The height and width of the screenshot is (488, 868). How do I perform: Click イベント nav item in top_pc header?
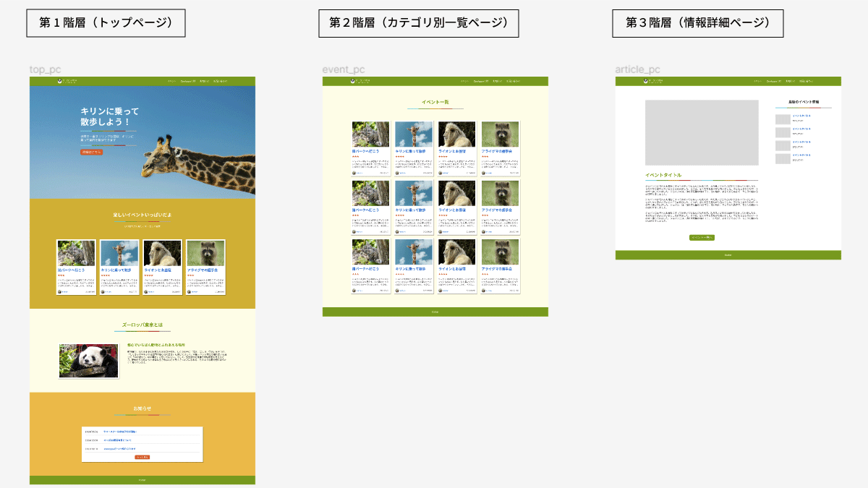171,81
